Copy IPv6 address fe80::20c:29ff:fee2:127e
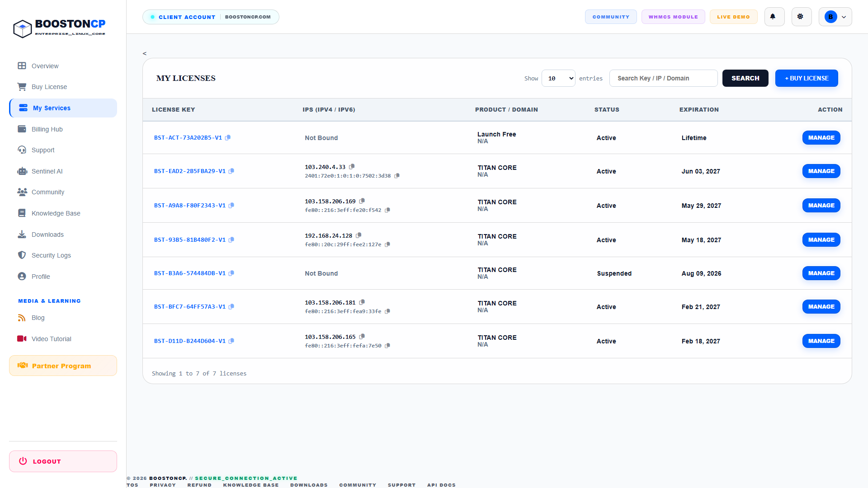This screenshot has height=488, width=868. point(387,244)
